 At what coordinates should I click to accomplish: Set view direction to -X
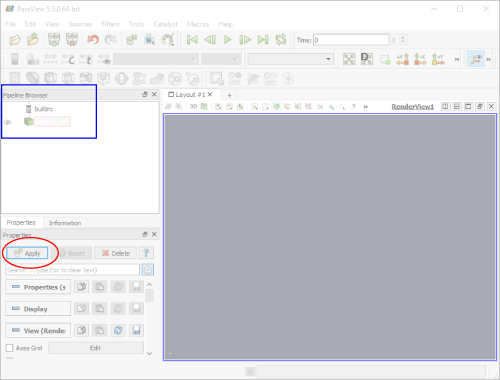[x=420, y=59]
